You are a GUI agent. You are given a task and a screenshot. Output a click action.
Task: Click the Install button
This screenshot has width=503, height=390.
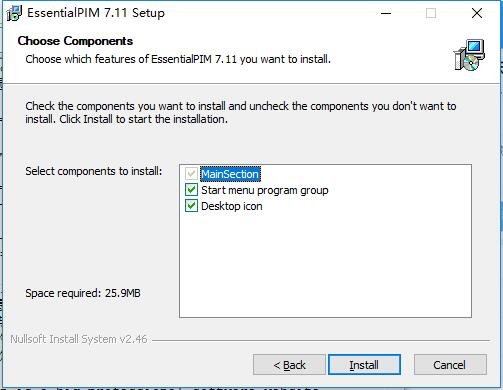pyautogui.click(x=364, y=365)
